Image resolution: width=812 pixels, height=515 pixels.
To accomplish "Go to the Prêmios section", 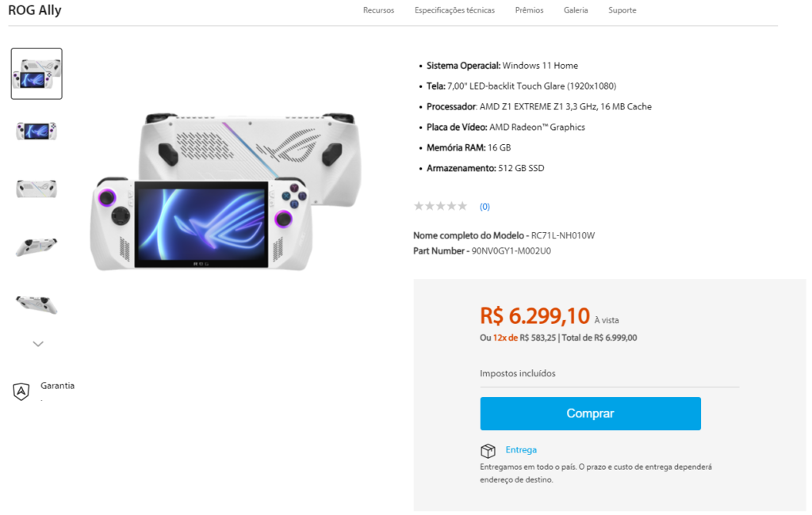I will coord(529,10).
